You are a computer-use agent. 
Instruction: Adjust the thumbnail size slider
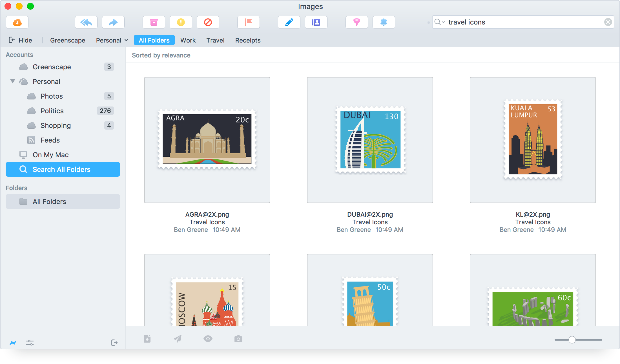pos(572,340)
